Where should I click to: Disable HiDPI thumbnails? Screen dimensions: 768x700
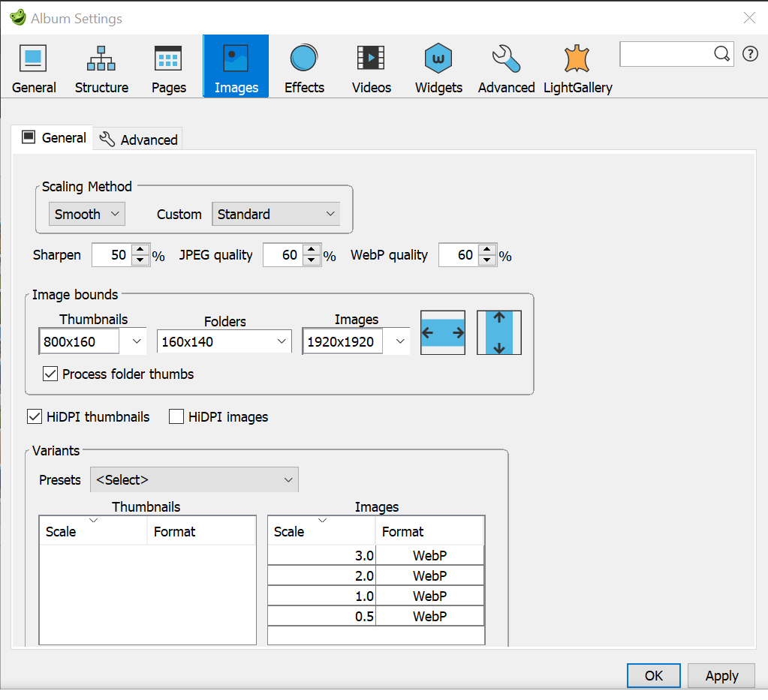[34, 416]
